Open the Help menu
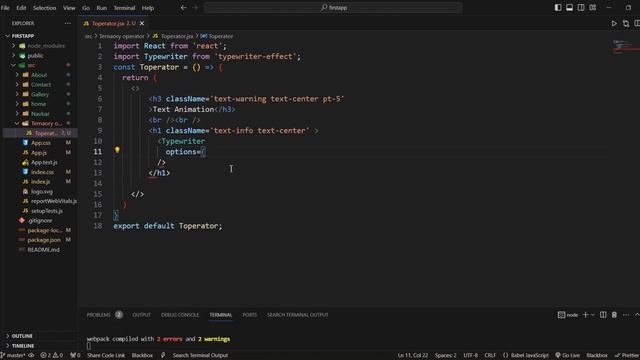640x360 pixels. coord(148,8)
